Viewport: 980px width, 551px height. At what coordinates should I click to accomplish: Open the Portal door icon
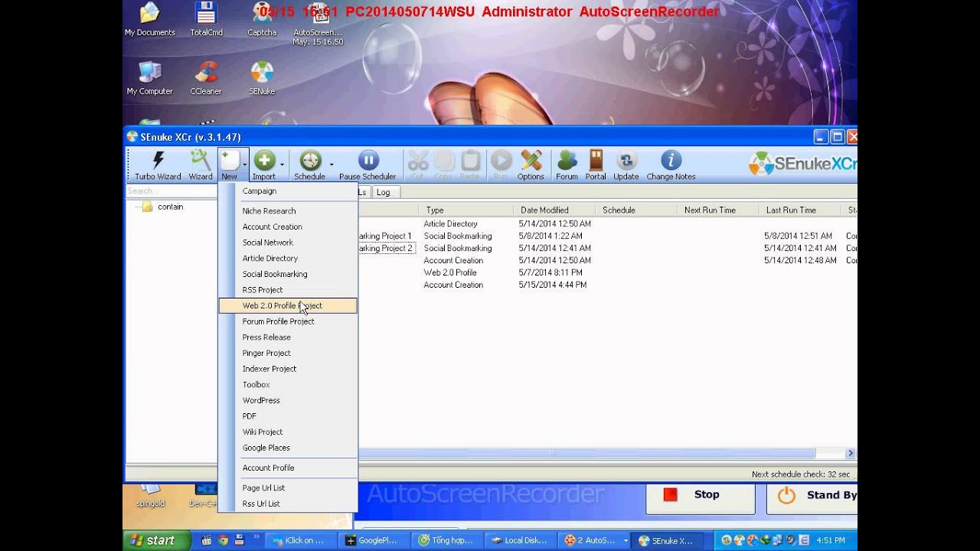click(x=596, y=165)
